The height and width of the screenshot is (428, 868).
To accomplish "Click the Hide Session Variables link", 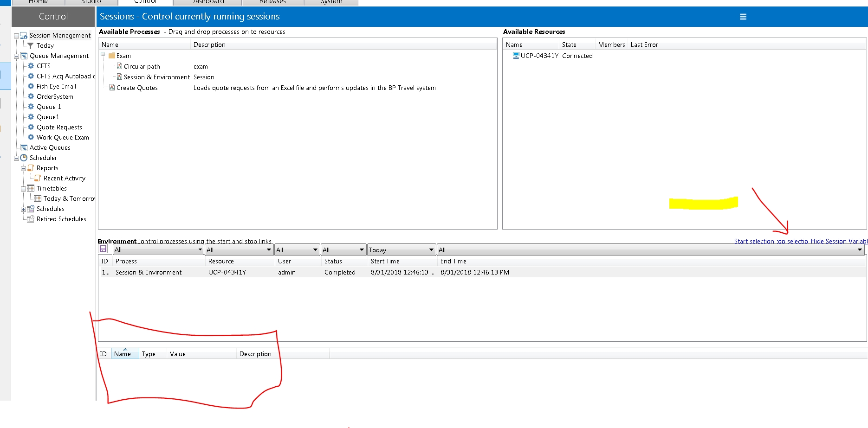I will tap(839, 241).
